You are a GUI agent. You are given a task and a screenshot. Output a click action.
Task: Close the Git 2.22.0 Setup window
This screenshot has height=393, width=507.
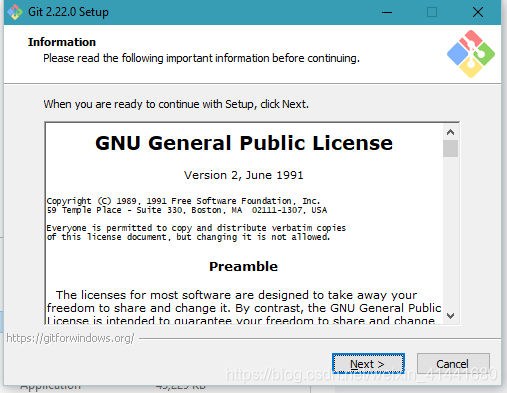(x=478, y=12)
